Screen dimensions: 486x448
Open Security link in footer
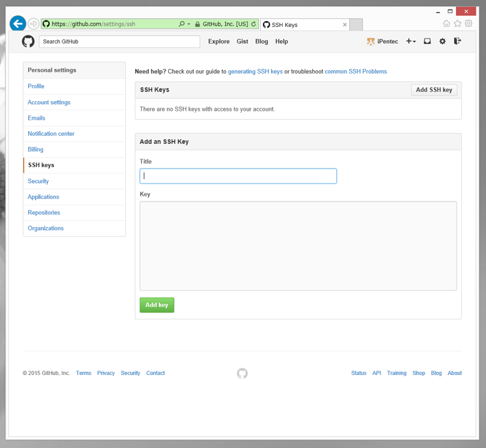[x=130, y=373]
